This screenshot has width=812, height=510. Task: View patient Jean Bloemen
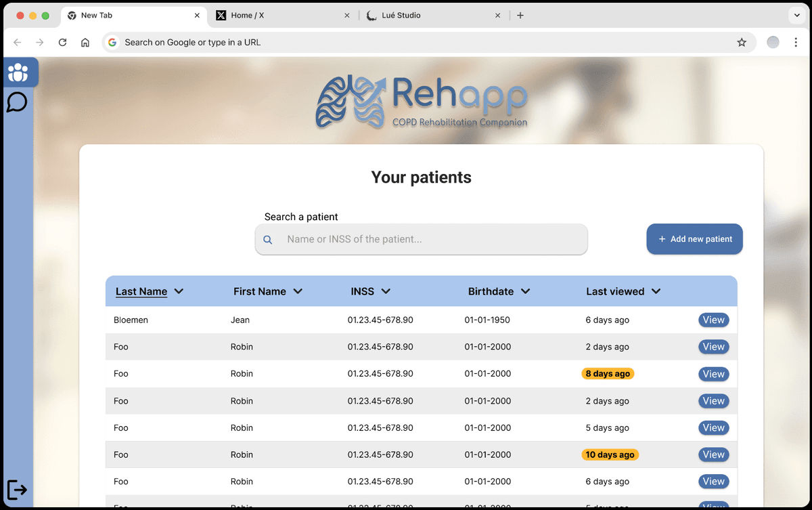click(713, 320)
